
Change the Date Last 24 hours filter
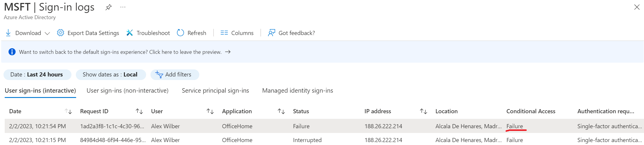point(37,75)
